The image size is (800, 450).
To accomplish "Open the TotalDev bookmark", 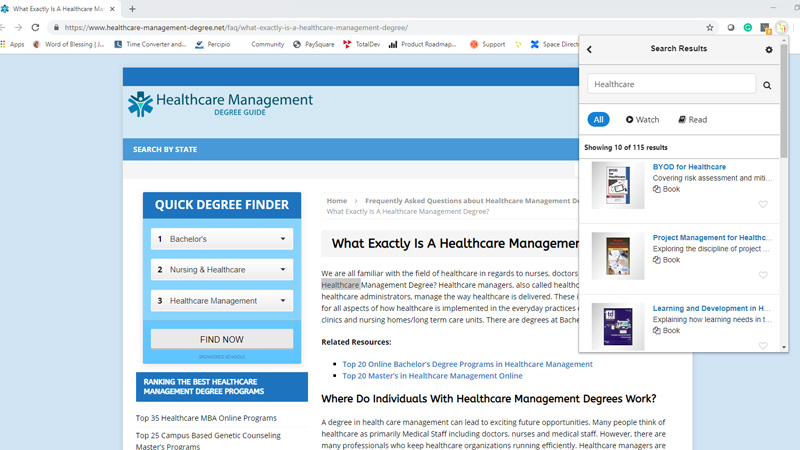I will 361,44.
